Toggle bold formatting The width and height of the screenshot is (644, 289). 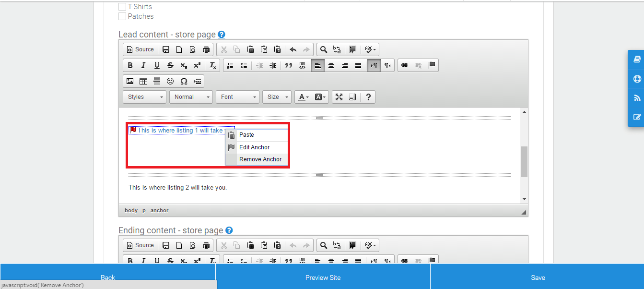pos(129,65)
